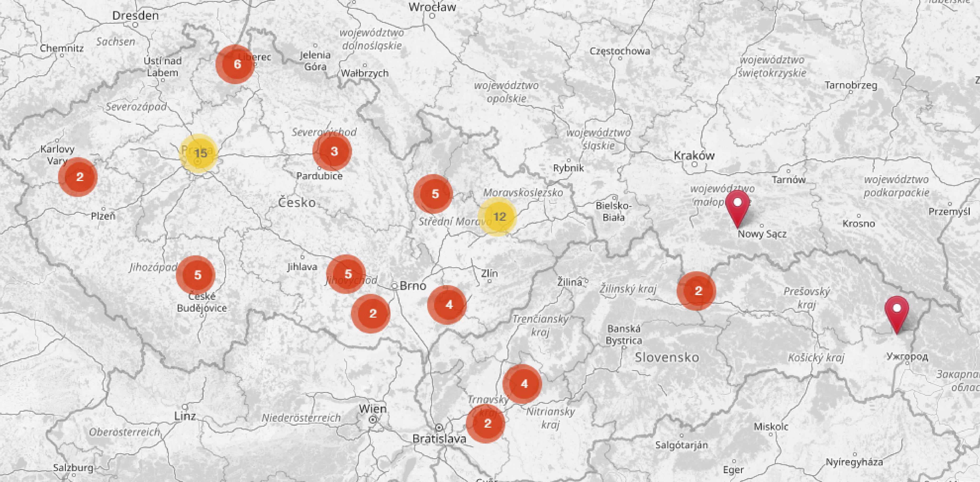Open the 6 cluster at Liberec
The width and height of the screenshot is (980, 482).
coord(235,64)
